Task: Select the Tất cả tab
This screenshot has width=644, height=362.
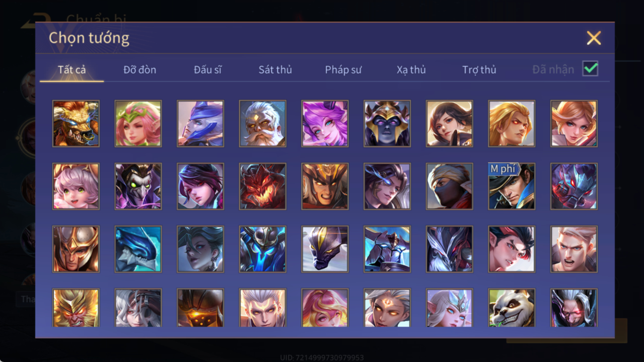Action: [72, 70]
